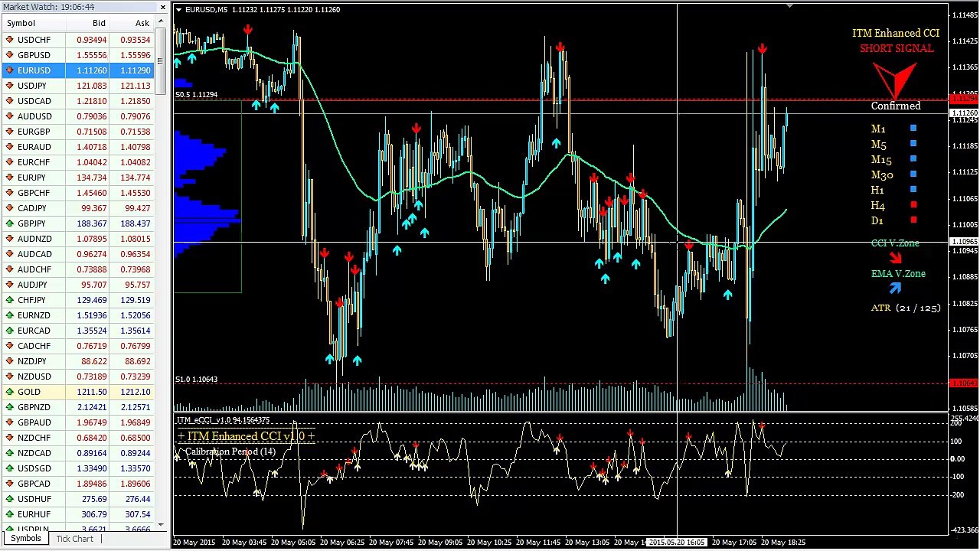
Task: Click the red arrow under CCI V.Zone
Action: click(x=895, y=258)
